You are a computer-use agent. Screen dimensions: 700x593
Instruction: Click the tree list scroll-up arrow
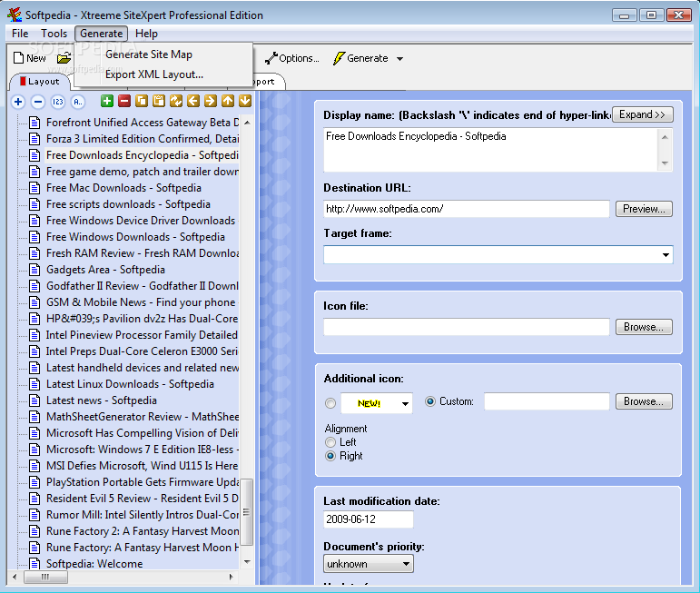coord(247,123)
